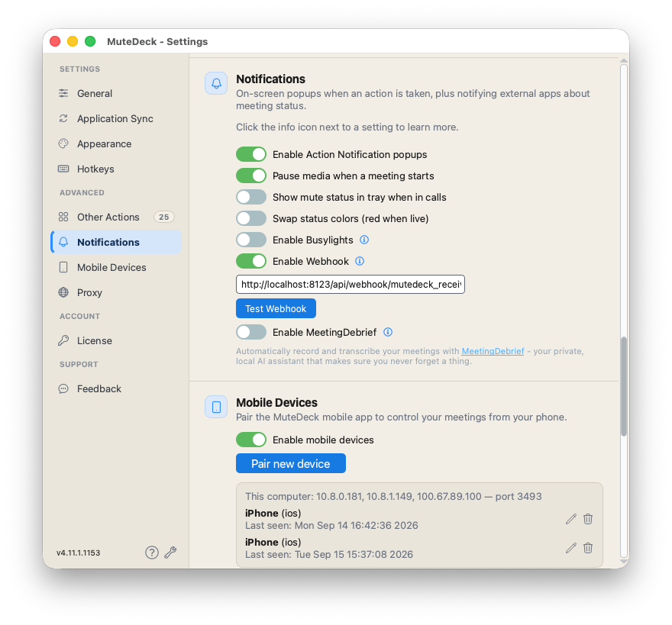The image size is (672, 625).
Task: Click the Feedback chat bubble icon
Action: (63, 389)
